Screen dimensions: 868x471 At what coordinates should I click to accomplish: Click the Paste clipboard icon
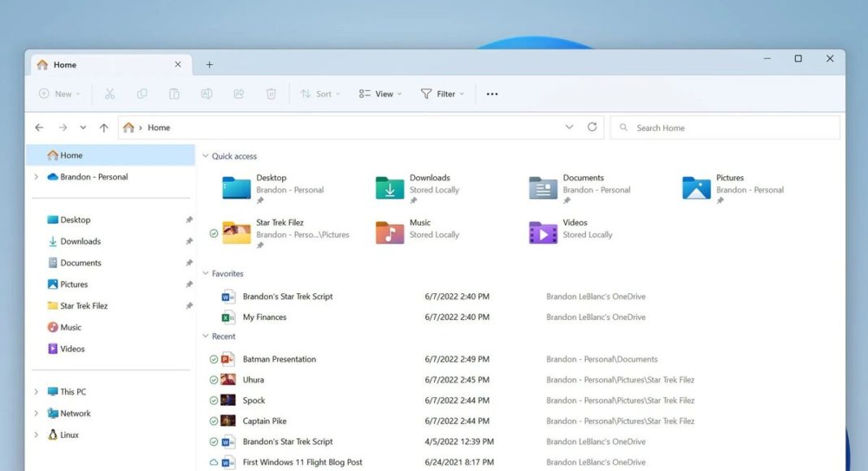[175, 94]
